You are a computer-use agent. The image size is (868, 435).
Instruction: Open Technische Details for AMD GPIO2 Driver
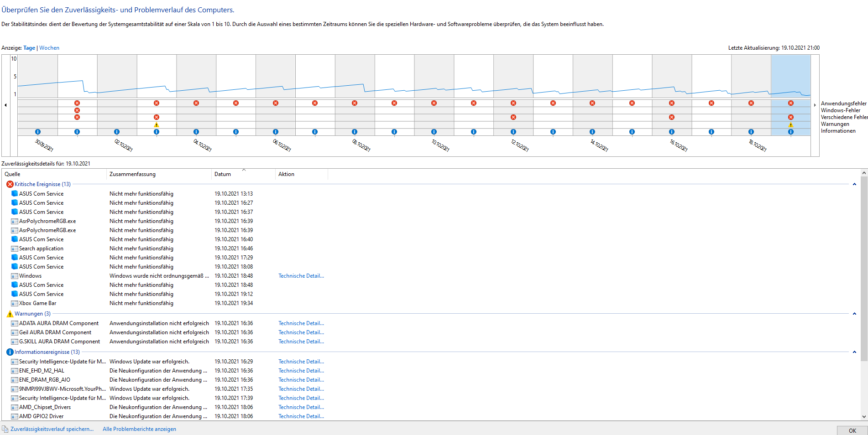301,416
